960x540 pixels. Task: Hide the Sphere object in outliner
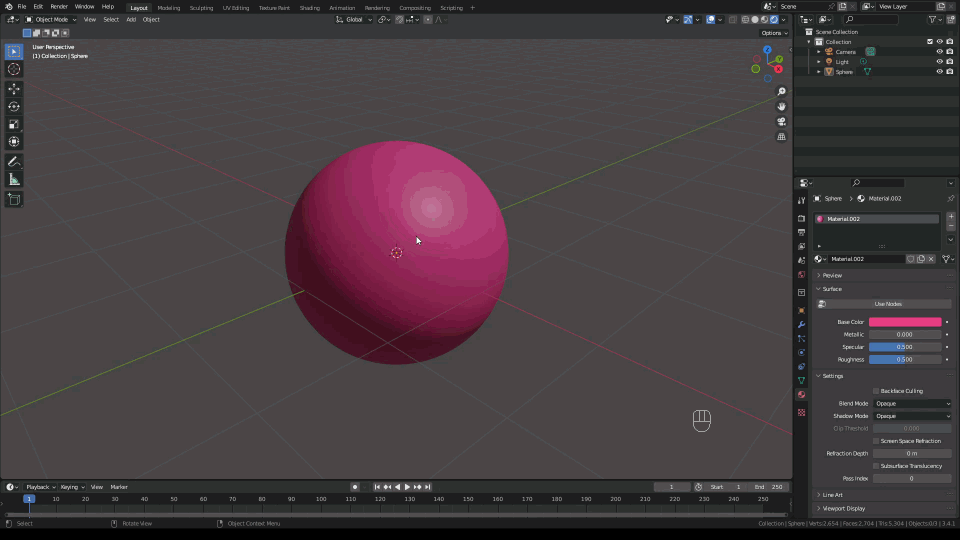click(939, 72)
